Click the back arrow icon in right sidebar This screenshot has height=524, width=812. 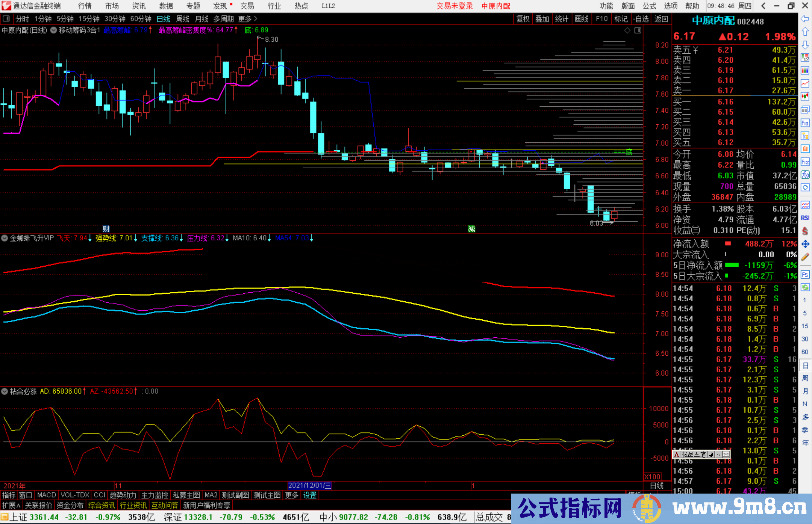[805, 19]
